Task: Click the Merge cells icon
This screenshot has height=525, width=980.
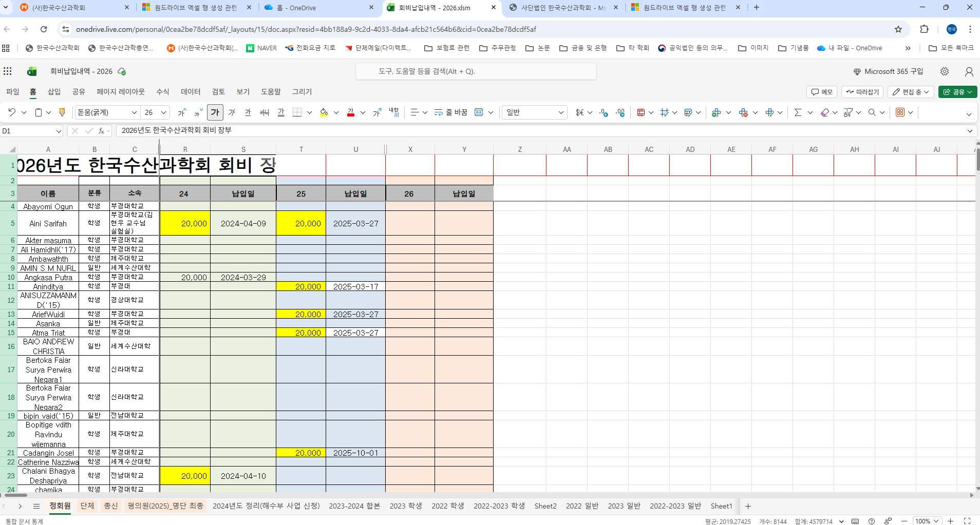Action: point(479,112)
